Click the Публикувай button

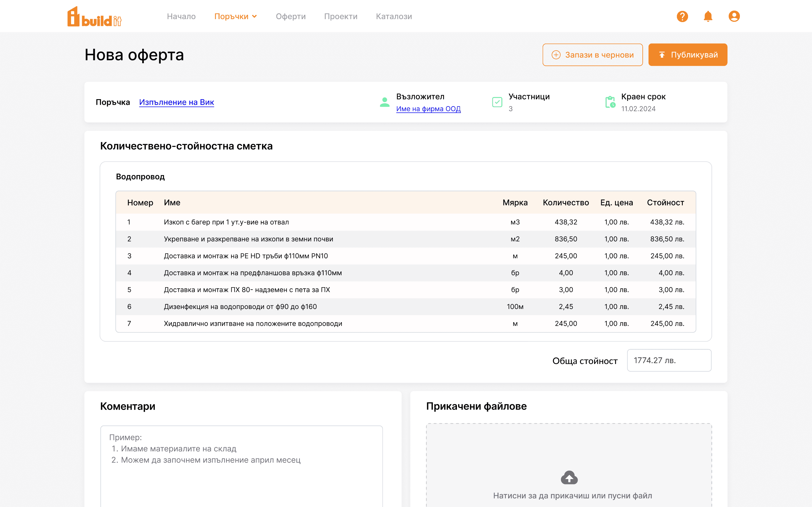pyautogui.click(x=687, y=55)
